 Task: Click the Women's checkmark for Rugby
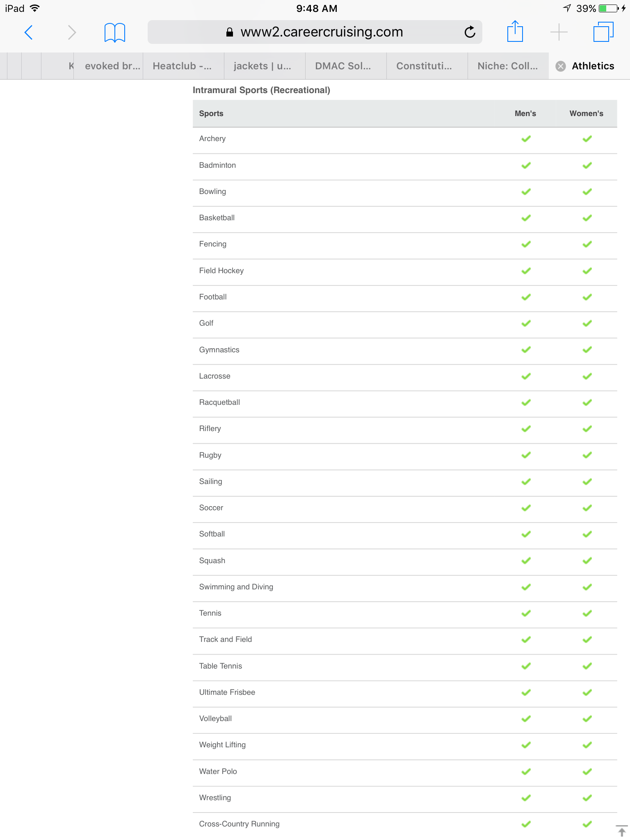coord(587,455)
